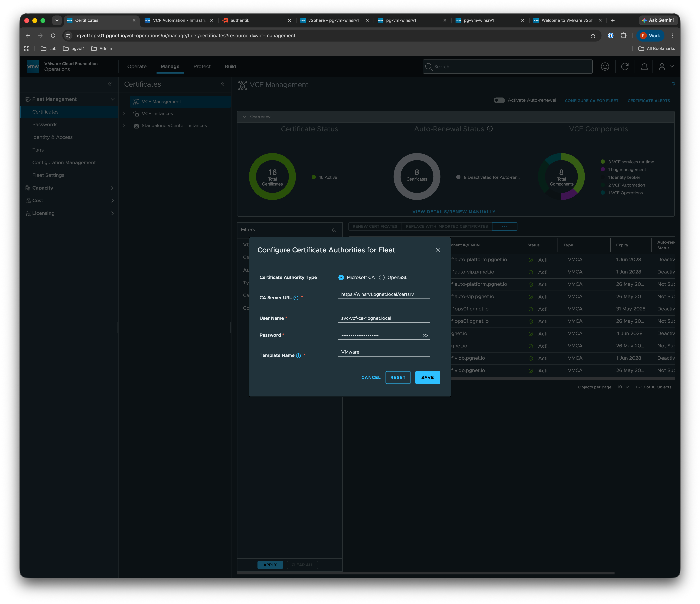The height and width of the screenshot is (604, 700).
Task: Click the CA Server URL field
Action: (384, 294)
